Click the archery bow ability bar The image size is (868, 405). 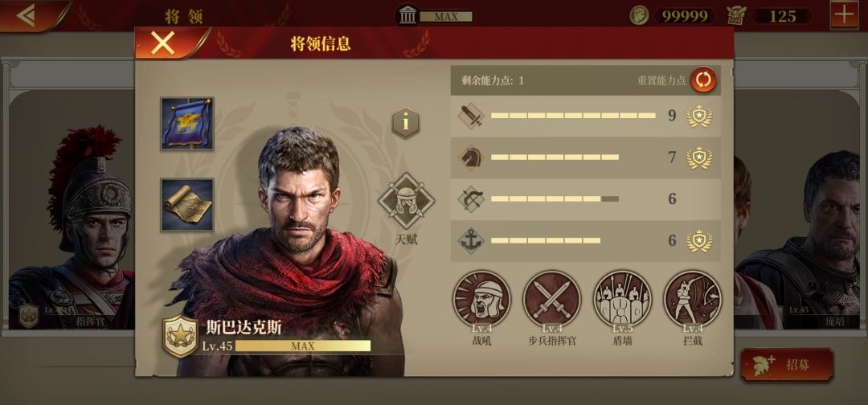point(555,198)
